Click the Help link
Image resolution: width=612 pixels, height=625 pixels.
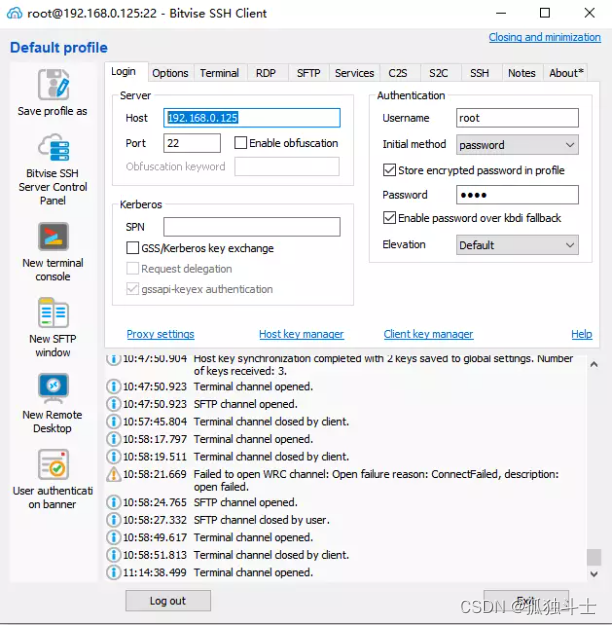click(x=582, y=334)
